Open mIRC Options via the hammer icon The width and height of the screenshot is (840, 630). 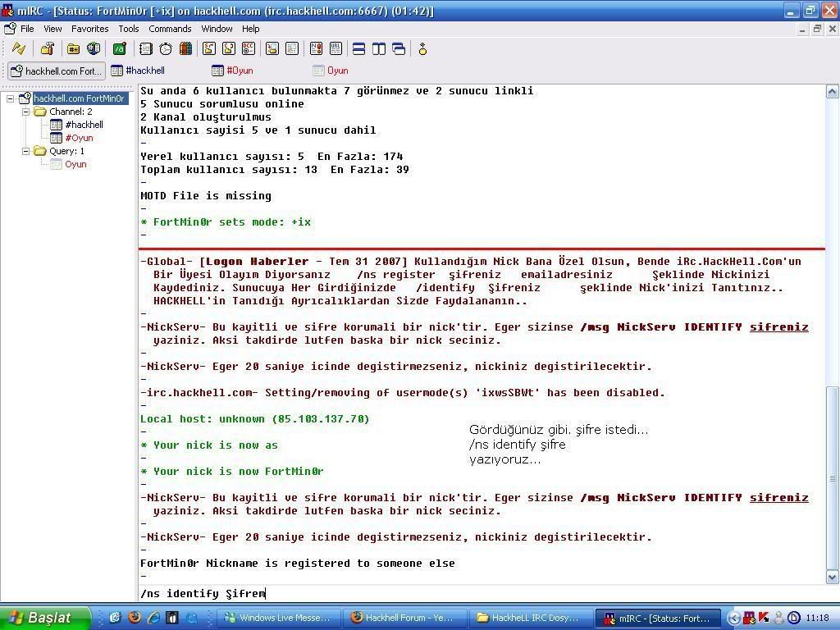point(47,48)
